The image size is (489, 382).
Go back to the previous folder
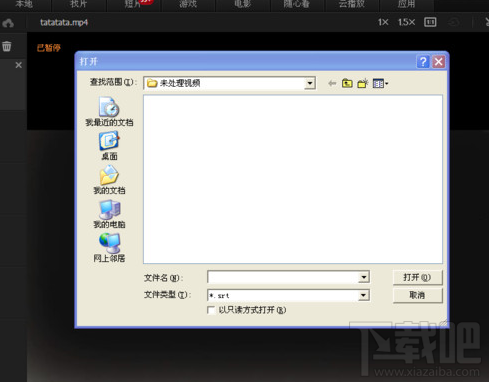click(x=332, y=83)
